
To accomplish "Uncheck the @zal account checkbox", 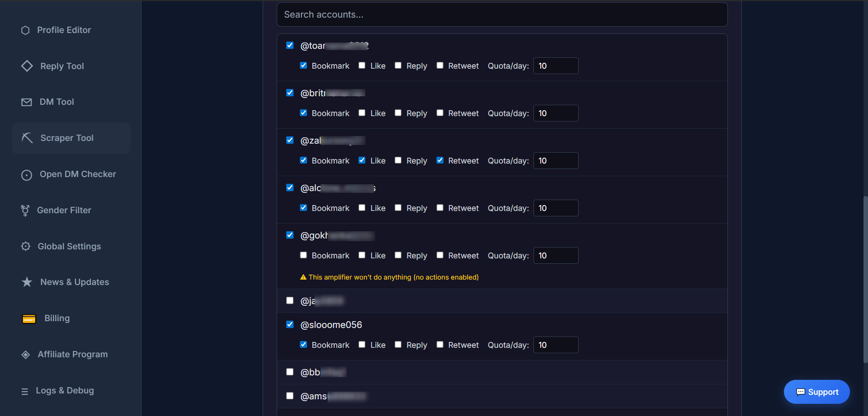I will point(290,140).
